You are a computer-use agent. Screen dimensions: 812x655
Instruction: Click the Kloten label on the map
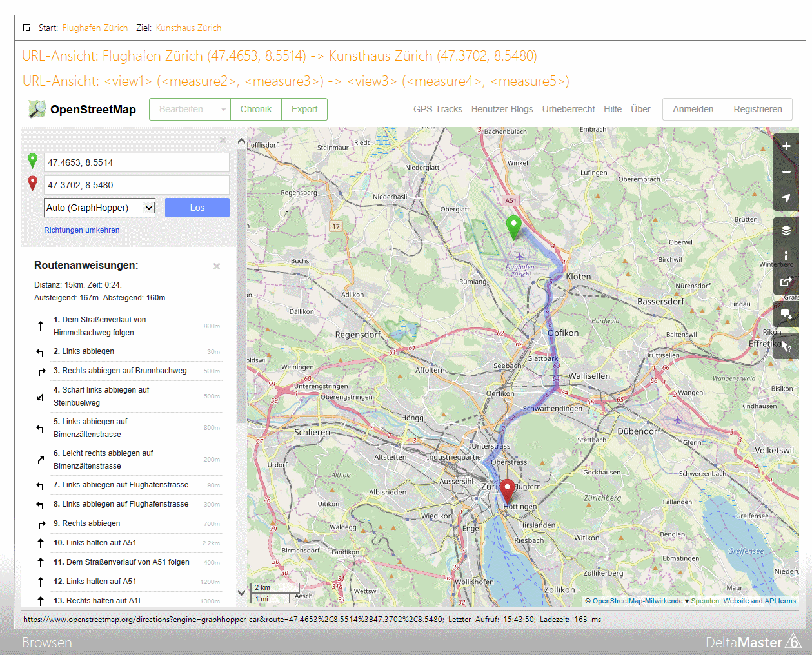(x=578, y=277)
